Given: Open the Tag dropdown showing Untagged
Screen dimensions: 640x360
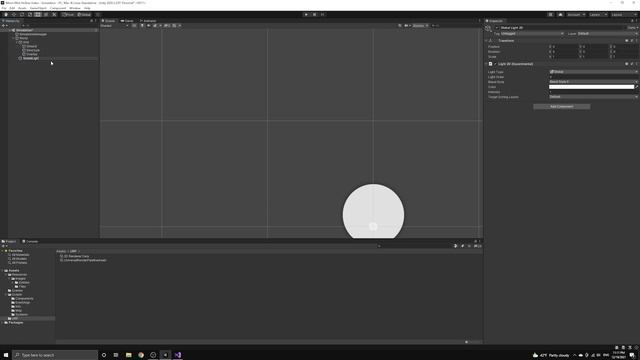Looking at the screenshot, I should coord(532,34).
